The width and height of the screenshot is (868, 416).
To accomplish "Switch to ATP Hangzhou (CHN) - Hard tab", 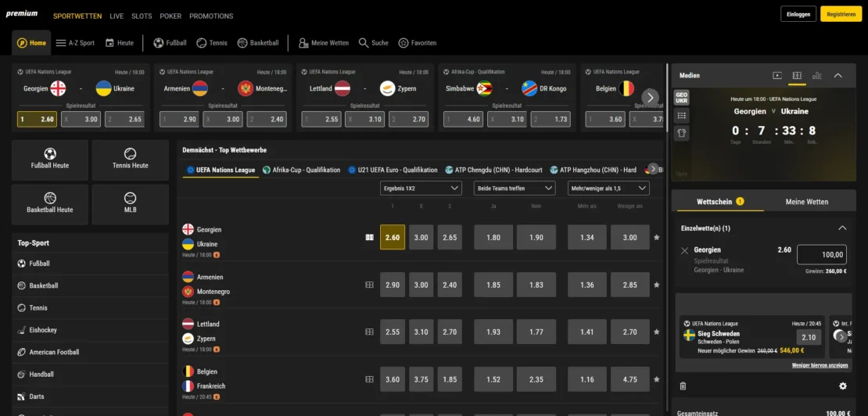I will tap(594, 170).
